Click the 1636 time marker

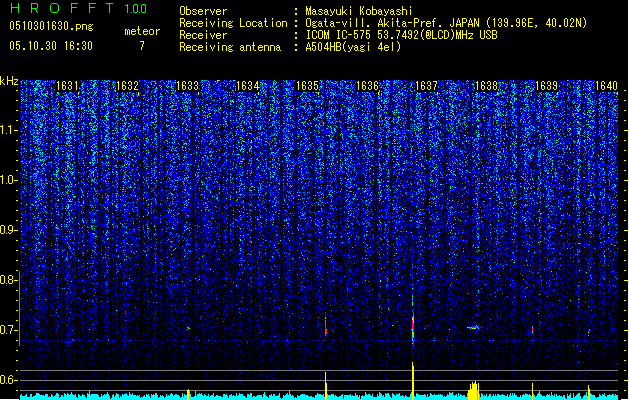367,86
